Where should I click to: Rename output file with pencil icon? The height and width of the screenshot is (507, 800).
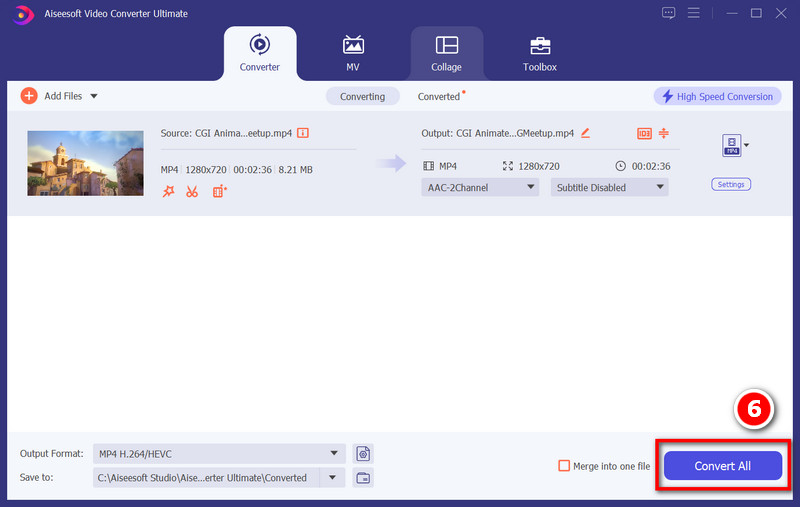click(x=586, y=133)
